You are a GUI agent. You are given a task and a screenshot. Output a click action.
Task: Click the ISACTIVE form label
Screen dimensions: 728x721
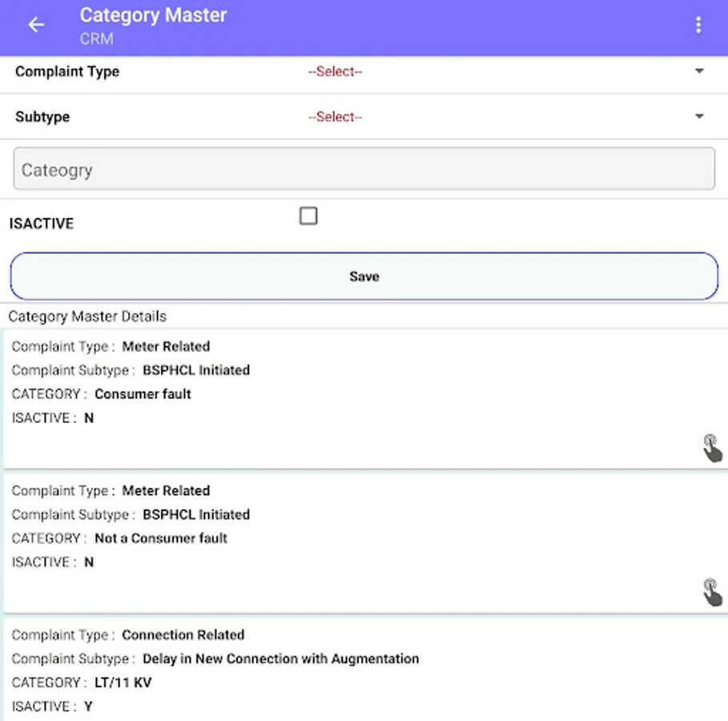42,224
